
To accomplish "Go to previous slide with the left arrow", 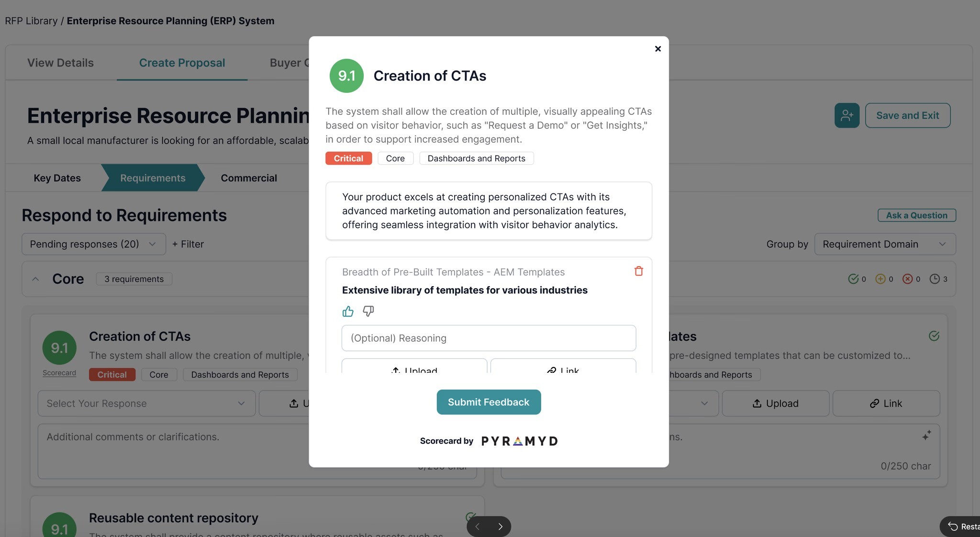I will click(x=477, y=526).
